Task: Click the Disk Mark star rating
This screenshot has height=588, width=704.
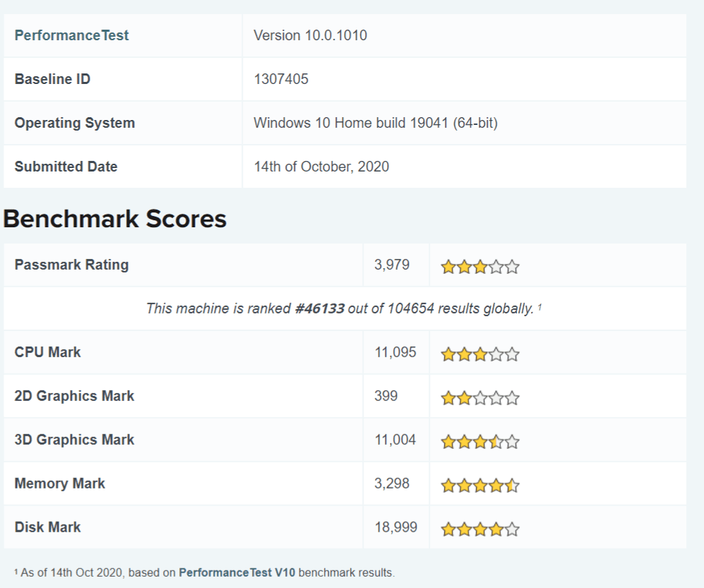Action: 480,529
